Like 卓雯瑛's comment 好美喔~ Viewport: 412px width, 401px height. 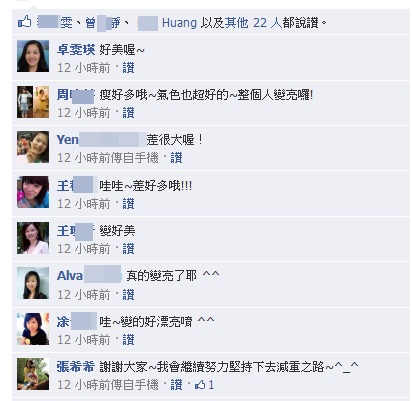tap(128, 68)
